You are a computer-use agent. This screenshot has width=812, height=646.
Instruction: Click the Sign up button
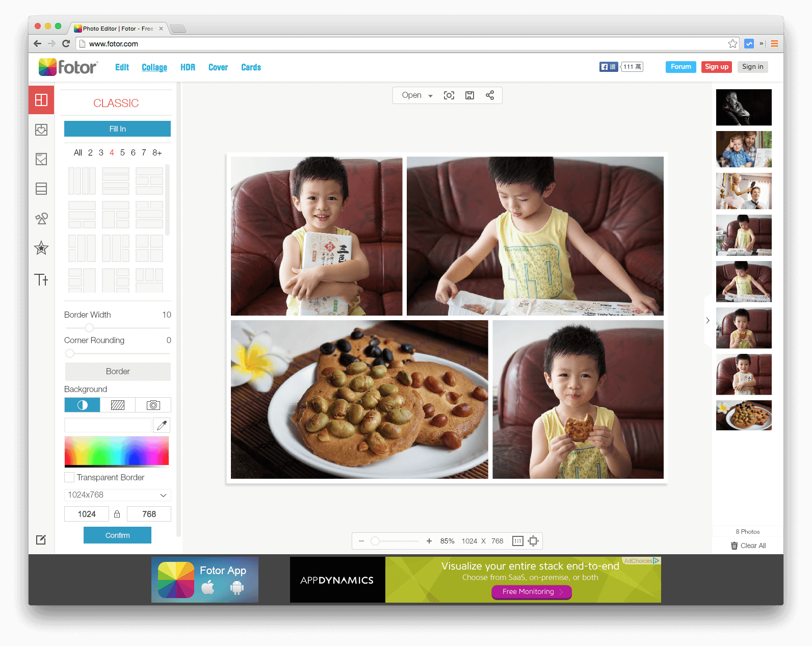click(716, 67)
